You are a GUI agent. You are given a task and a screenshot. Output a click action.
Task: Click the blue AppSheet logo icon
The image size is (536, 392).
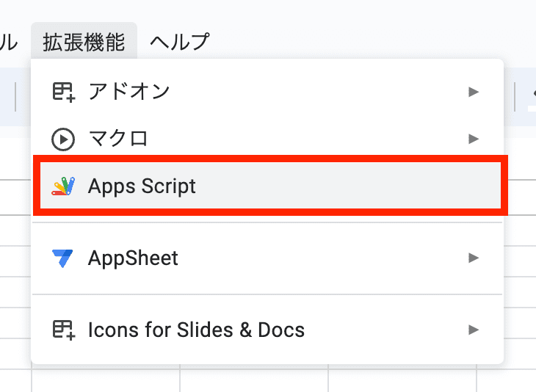point(63,258)
